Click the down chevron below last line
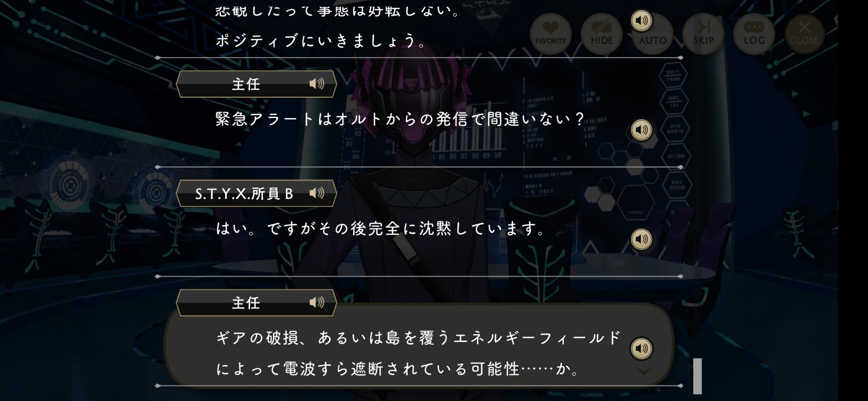The image size is (868, 401). click(x=644, y=371)
